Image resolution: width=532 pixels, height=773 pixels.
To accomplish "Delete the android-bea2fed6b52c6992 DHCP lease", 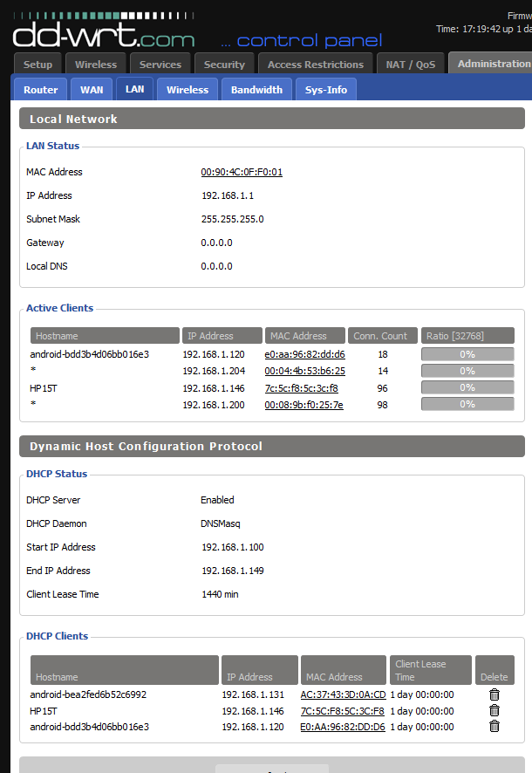I will [494, 694].
